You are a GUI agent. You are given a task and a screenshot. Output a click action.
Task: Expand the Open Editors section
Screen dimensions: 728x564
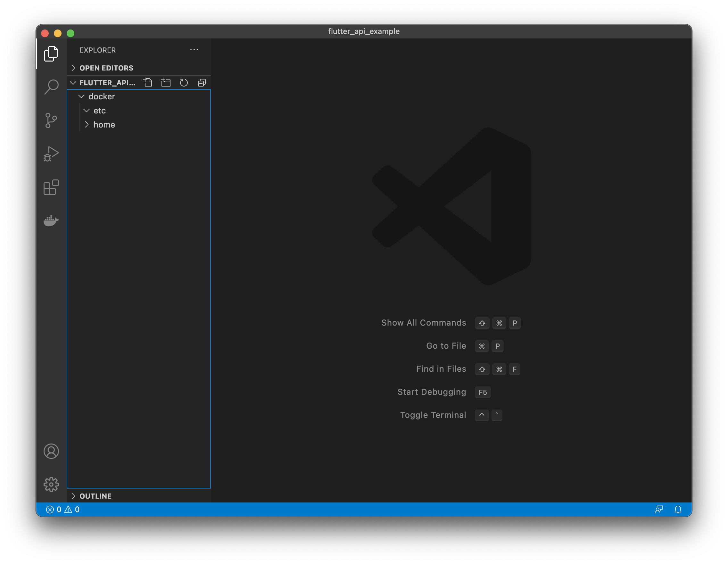106,68
